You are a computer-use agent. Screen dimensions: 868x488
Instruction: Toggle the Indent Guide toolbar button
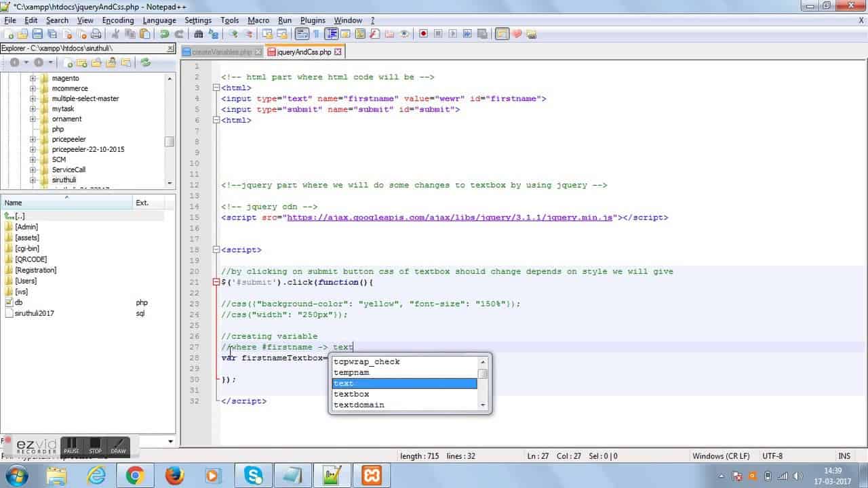pyautogui.click(x=332, y=34)
